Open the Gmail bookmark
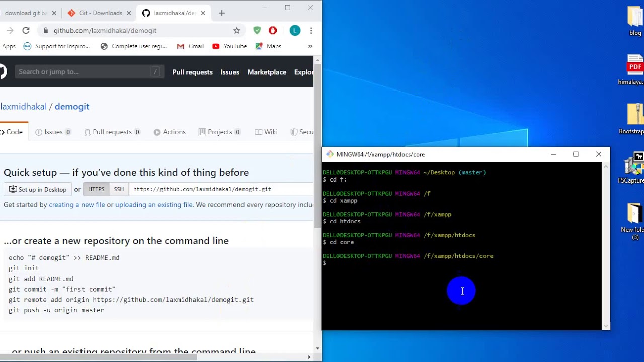644x362 pixels. click(190, 46)
